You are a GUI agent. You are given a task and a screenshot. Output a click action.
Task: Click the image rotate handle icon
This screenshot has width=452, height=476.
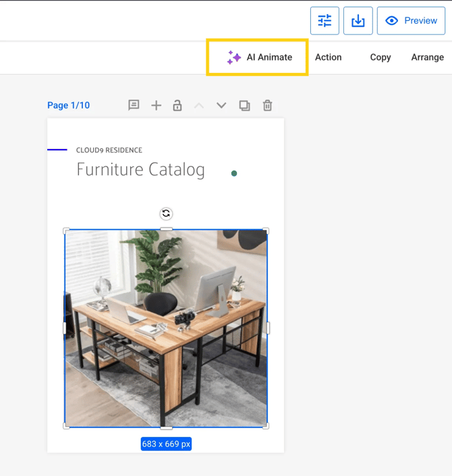pos(166,214)
